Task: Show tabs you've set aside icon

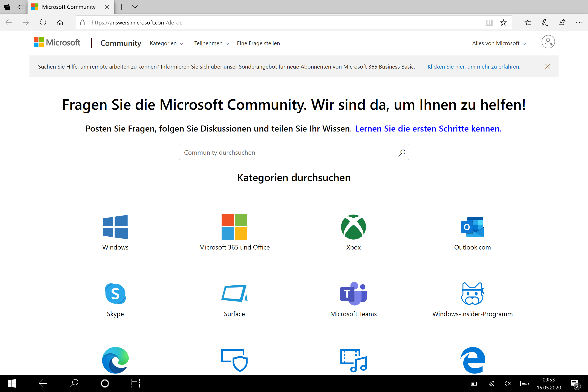Action: (7, 7)
